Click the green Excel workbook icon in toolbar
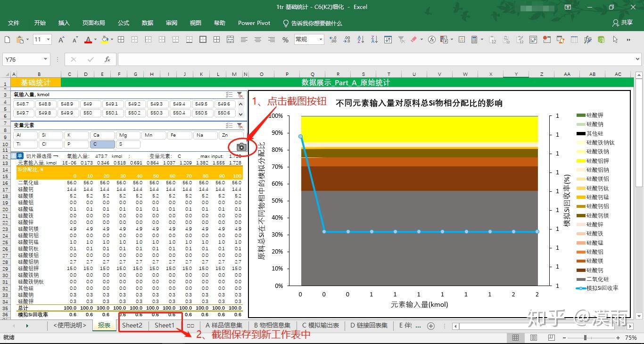Image resolution: width=644 pixels, height=344 pixels. click(x=602, y=40)
